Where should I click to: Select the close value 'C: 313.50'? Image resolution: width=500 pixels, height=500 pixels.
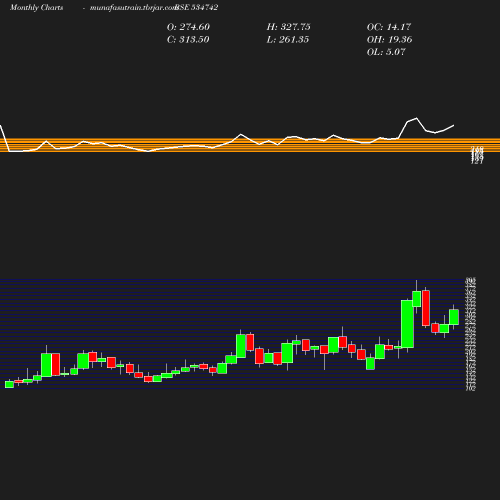[x=188, y=40]
